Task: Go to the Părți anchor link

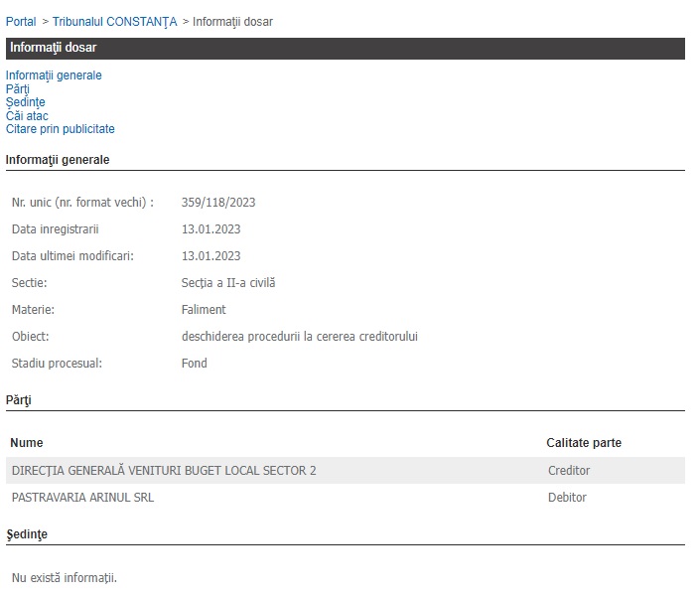Action: point(18,89)
